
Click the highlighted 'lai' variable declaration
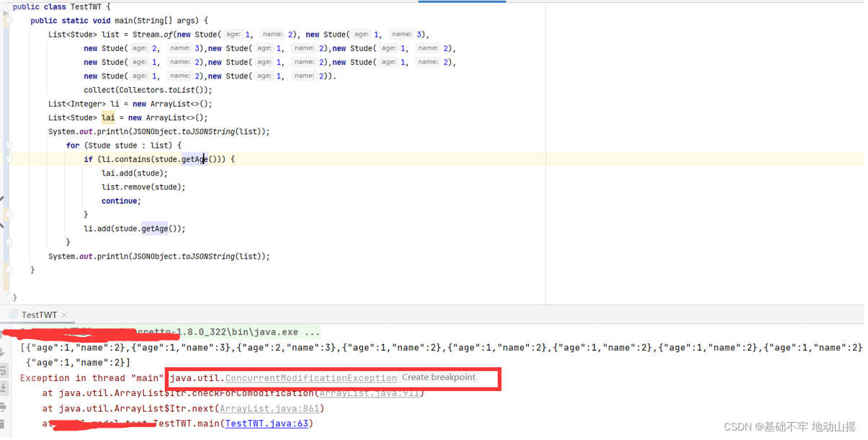[x=107, y=117]
